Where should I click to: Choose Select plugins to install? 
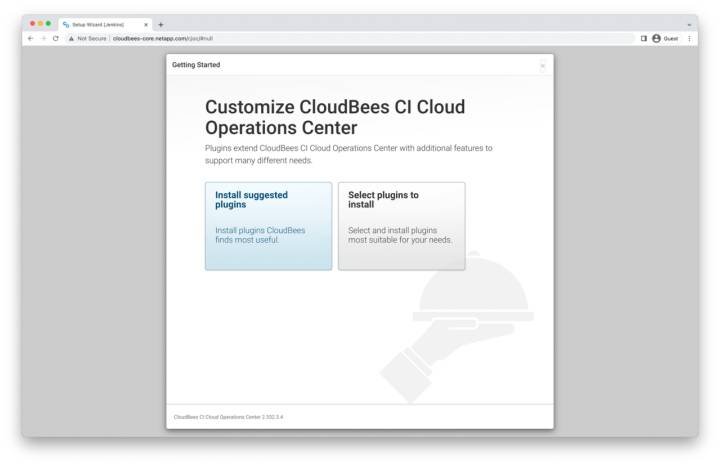[x=401, y=226]
